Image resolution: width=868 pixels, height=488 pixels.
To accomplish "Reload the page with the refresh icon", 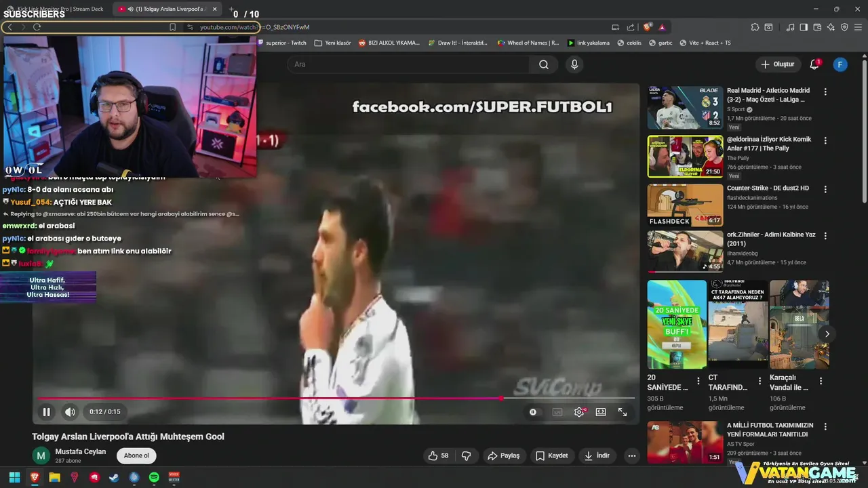I will pyautogui.click(x=37, y=27).
